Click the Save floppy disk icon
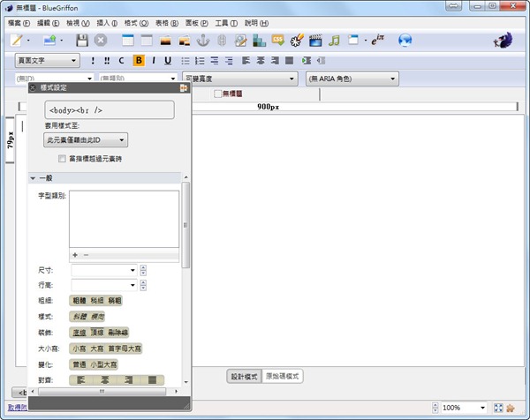 coord(81,41)
